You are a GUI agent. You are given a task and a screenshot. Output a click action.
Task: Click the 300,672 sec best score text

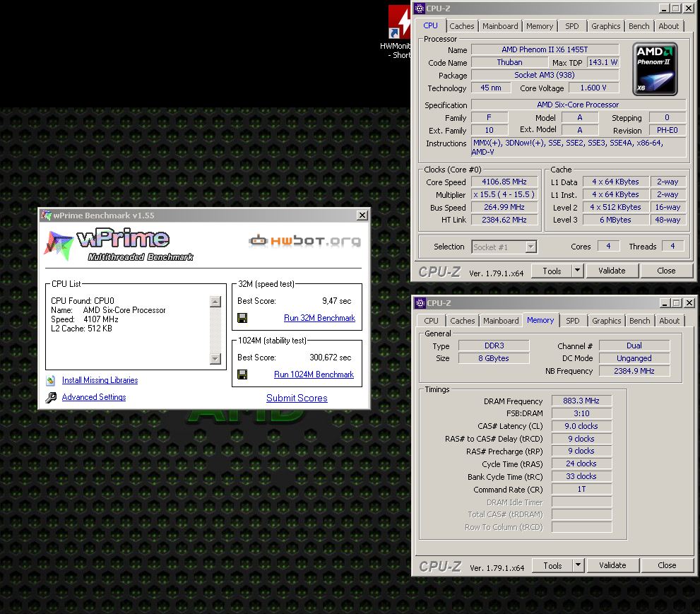(331, 358)
